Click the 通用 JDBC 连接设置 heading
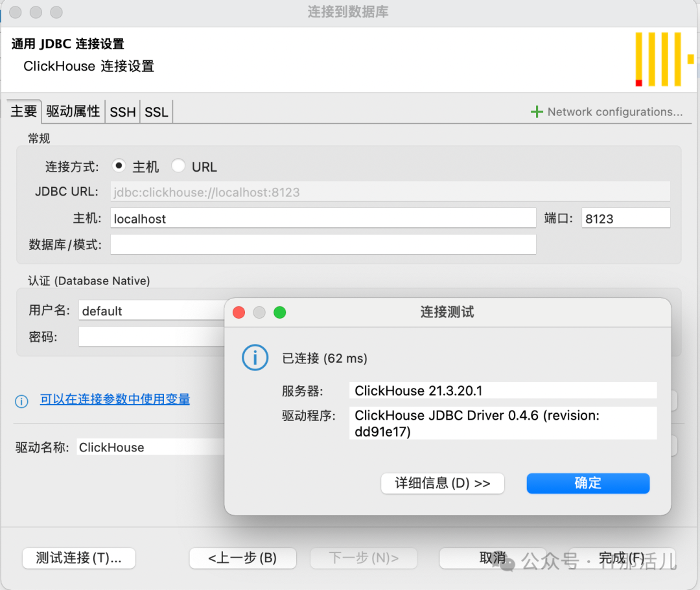700x590 pixels. (68, 43)
